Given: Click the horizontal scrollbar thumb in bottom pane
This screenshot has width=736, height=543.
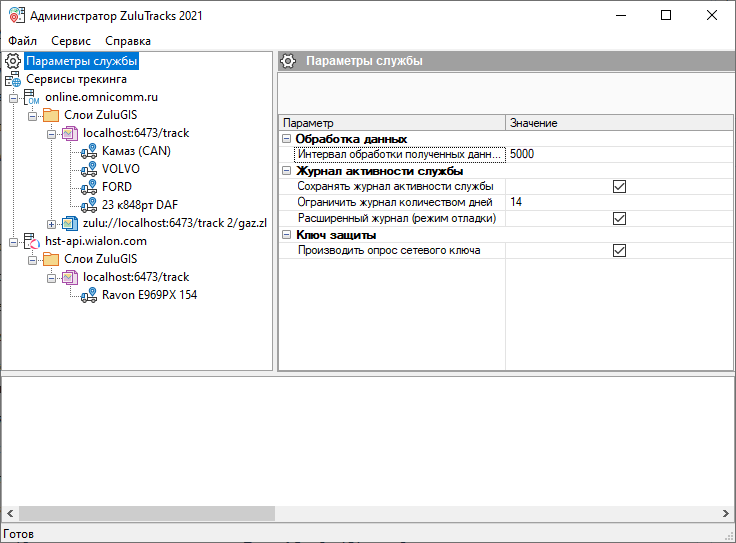Looking at the screenshot, I should click(145, 513).
